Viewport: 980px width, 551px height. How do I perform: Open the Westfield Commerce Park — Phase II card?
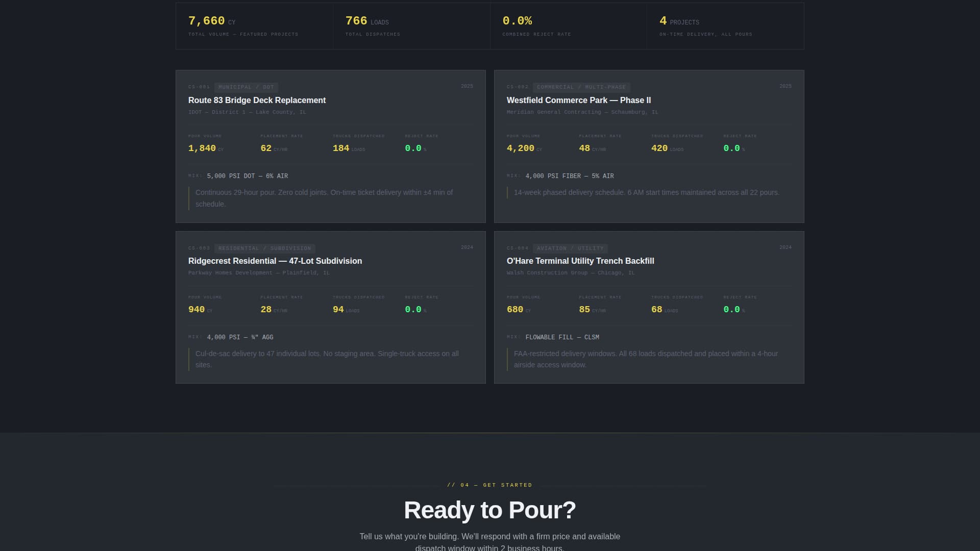click(579, 101)
